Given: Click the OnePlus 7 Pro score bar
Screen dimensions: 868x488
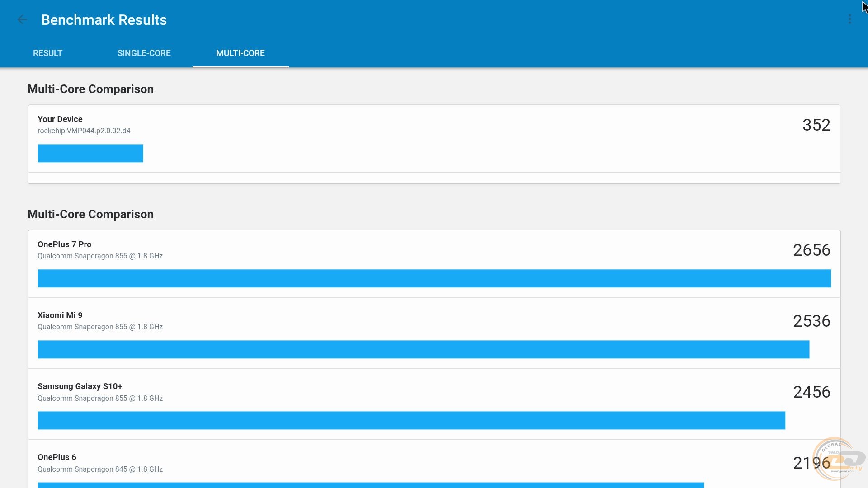Looking at the screenshot, I should (x=434, y=278).
